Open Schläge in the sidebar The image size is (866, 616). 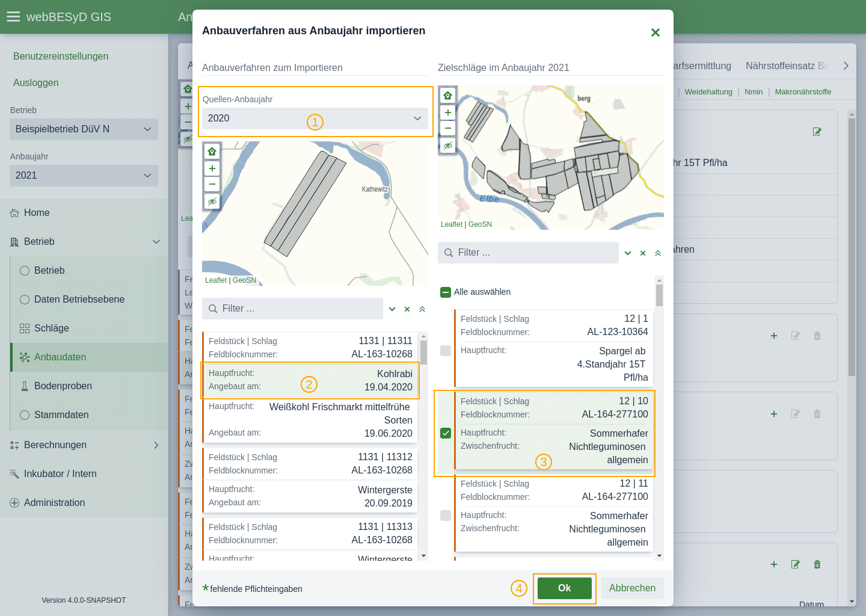point(89,328)
